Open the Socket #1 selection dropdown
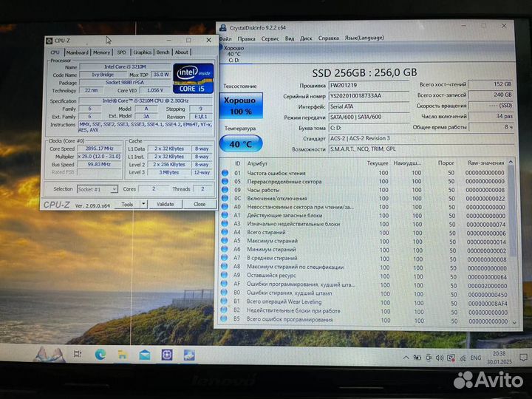Viewport: 532px width, 399px height. [x=98, y=189]
